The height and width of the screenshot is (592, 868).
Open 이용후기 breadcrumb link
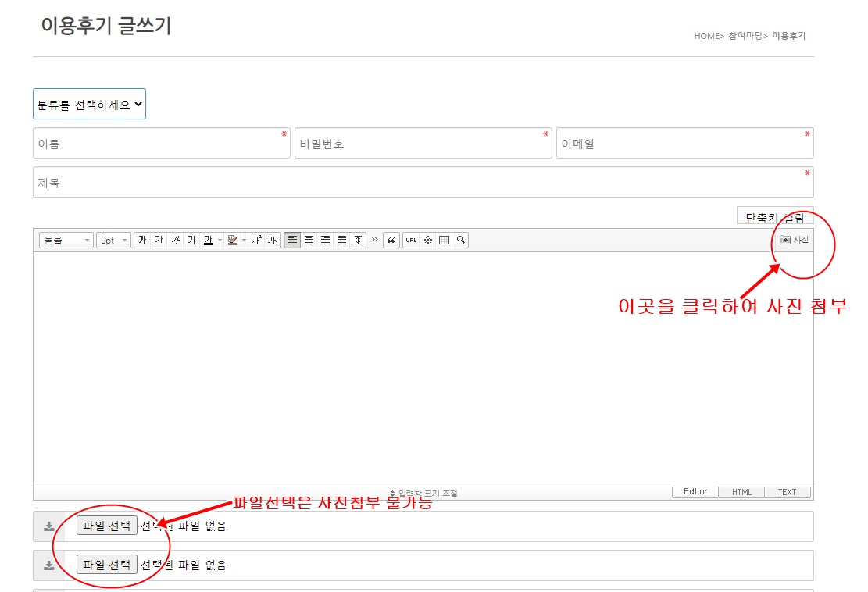789,36
